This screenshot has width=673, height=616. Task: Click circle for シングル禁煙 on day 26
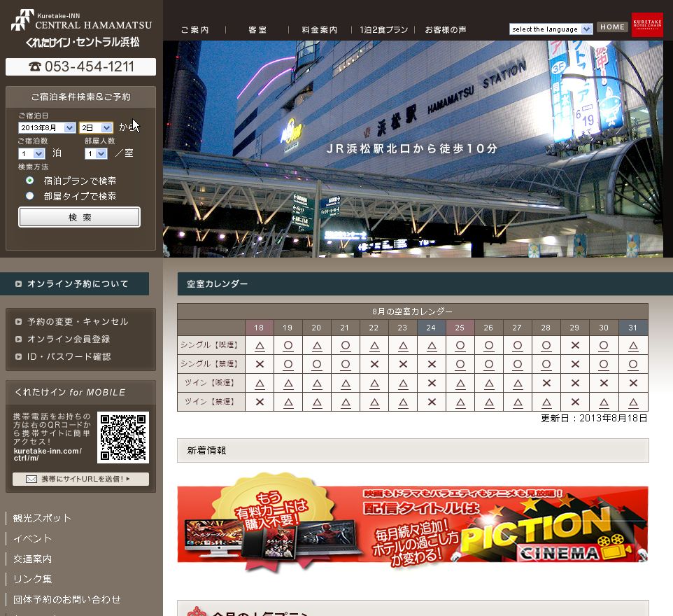489,365
